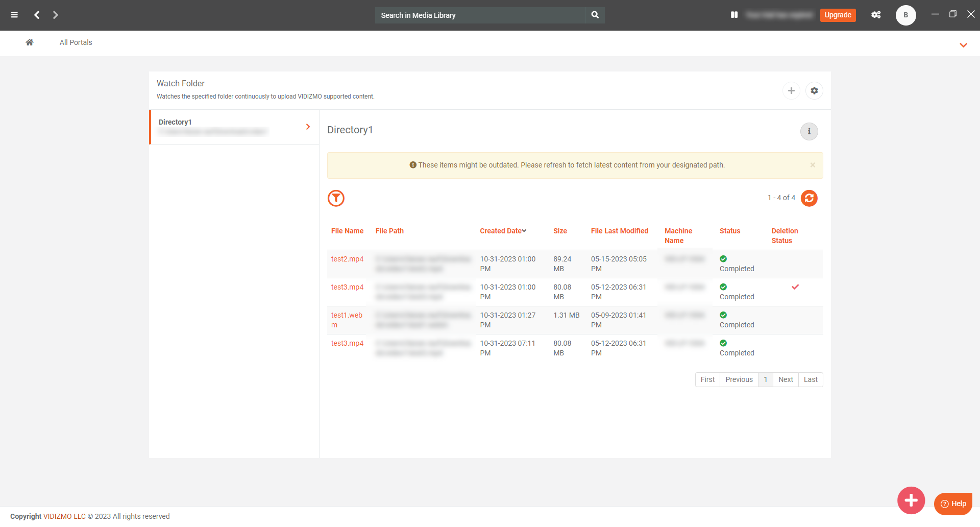The image size is (980, 527).
Task: Open the hamburger navigation menu
Action: coord(14,15)
